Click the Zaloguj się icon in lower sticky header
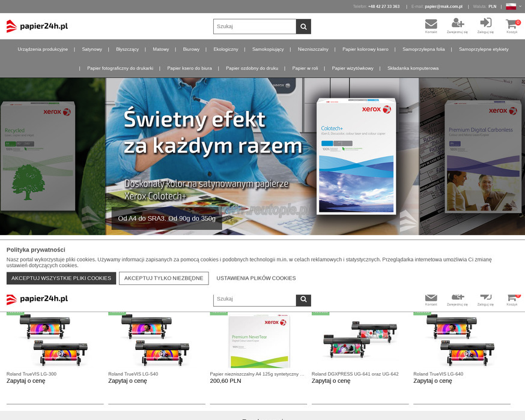Screen dimensions: 525x420 click(x=485, y=299)
